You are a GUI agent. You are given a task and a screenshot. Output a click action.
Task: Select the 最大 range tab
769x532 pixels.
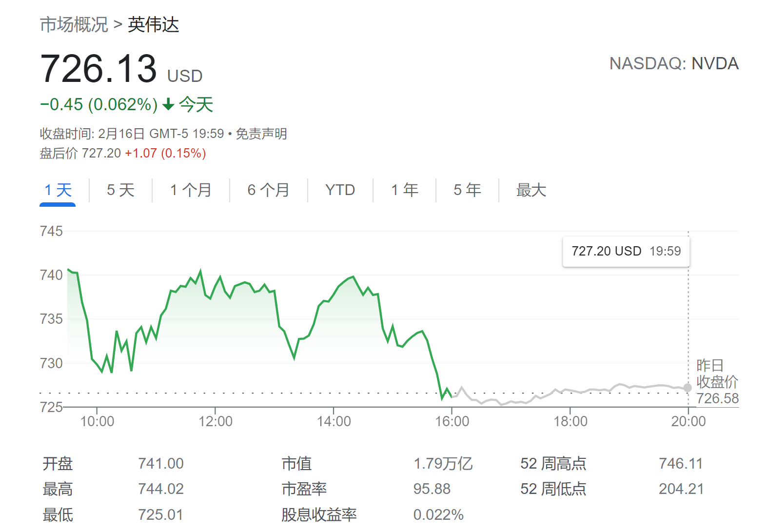pyautogui.click(x=531, y=190)
